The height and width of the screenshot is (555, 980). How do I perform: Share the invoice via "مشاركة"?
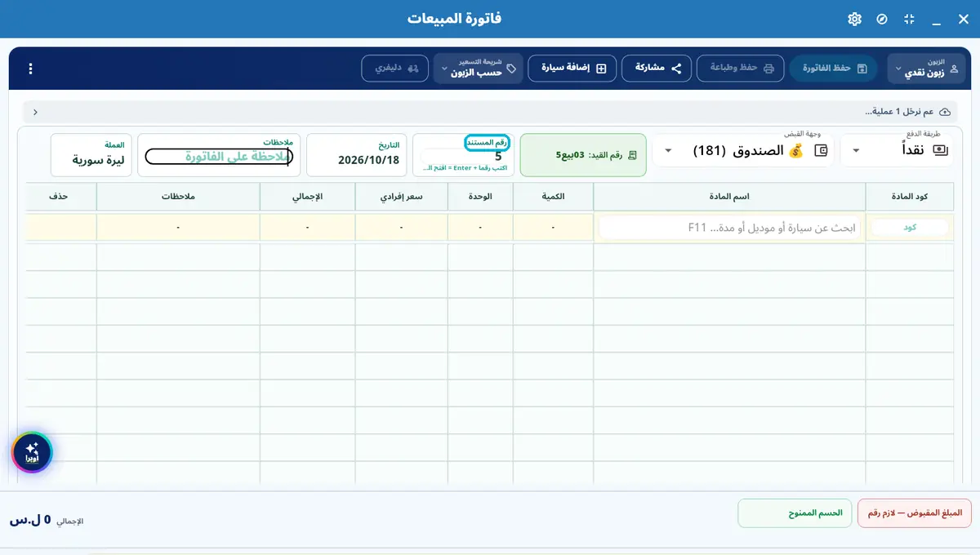click(x=657, y=69)
